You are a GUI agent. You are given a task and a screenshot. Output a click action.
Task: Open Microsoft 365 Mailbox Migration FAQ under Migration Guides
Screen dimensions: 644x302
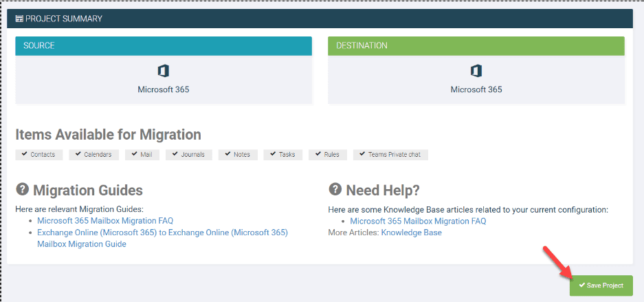[105, 221]
